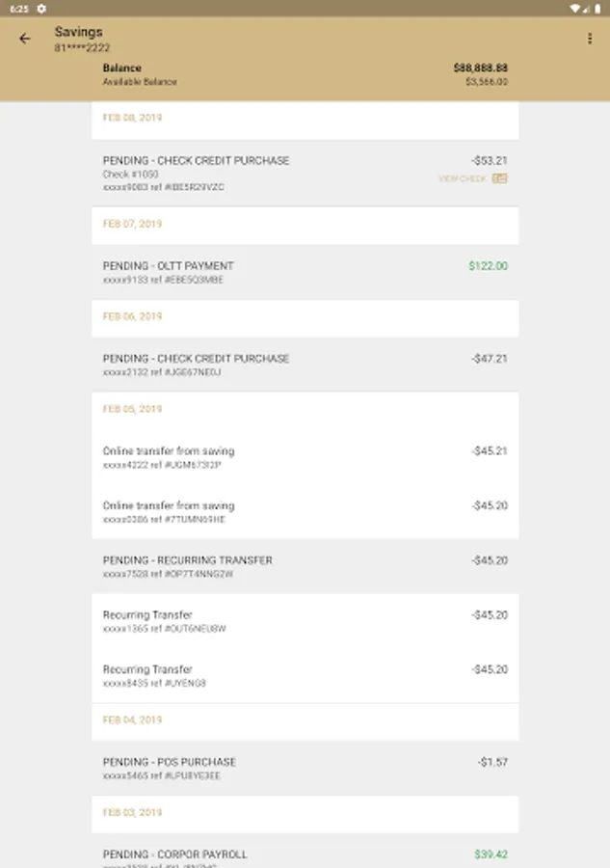Open the pending Corpor Payroll transaction
The height and width of the screenshot is (868, 610).
coord(305,854)
